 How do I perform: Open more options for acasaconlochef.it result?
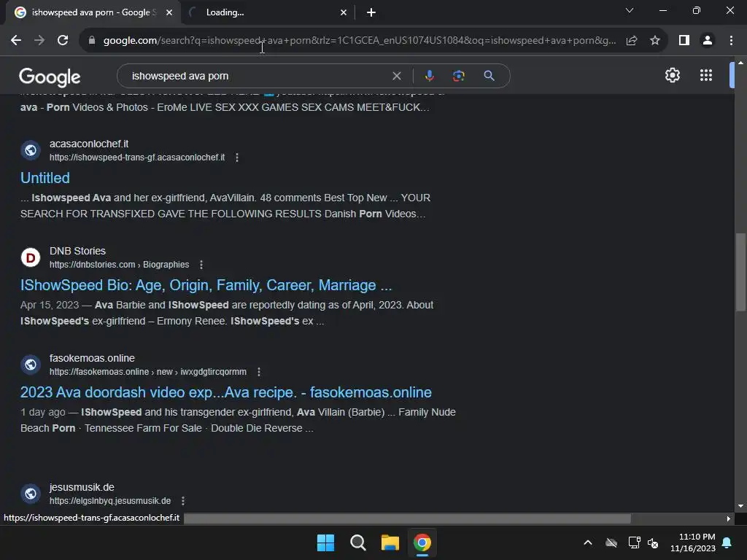coord(237,157)
